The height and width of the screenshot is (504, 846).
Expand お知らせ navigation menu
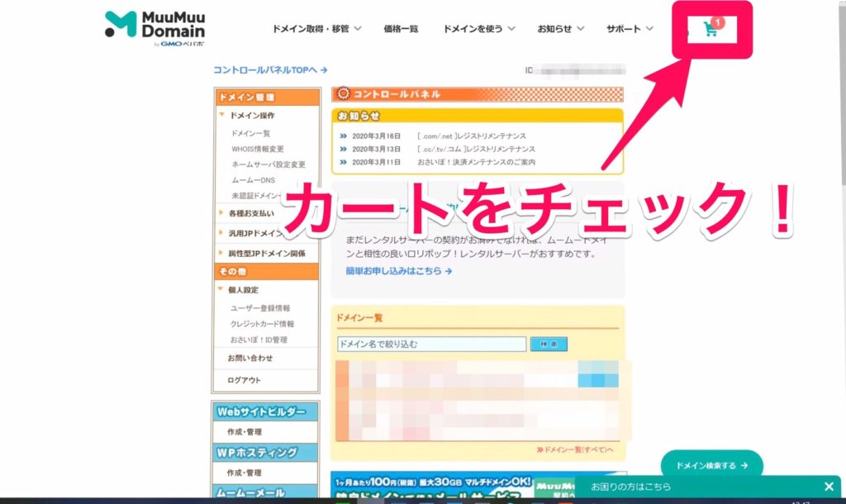[x=561, y=29]
